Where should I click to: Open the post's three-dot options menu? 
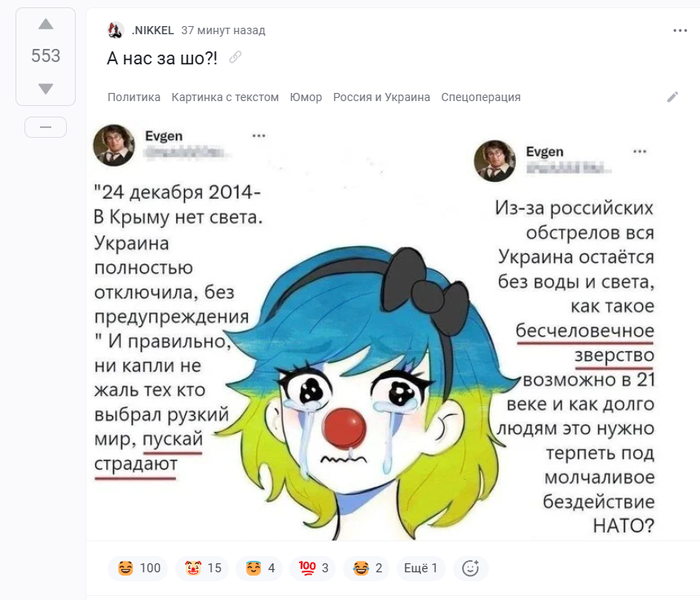coord(679,30)
